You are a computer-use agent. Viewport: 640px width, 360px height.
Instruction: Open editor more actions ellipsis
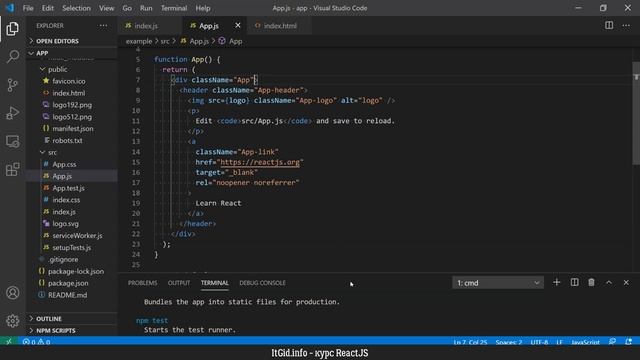pos(626,25)
